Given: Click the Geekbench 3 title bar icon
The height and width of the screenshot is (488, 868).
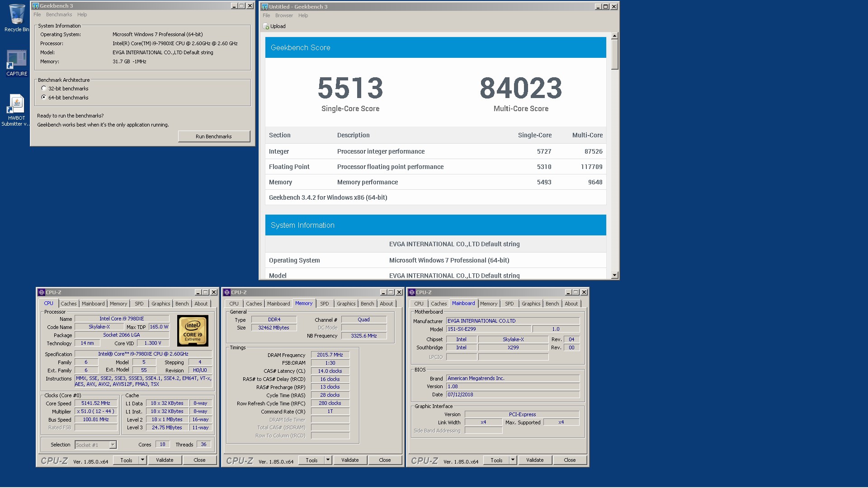Looking at the screenshot, I should click(36, 6).
